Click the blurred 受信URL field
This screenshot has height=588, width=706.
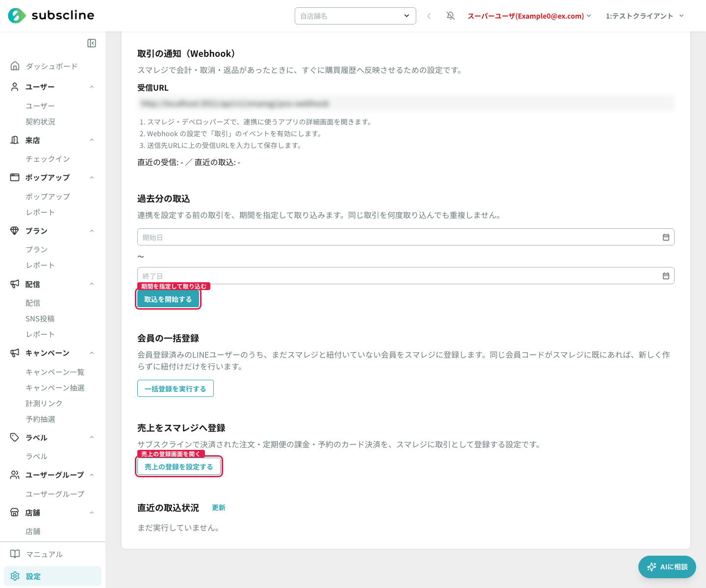point(406,103)
